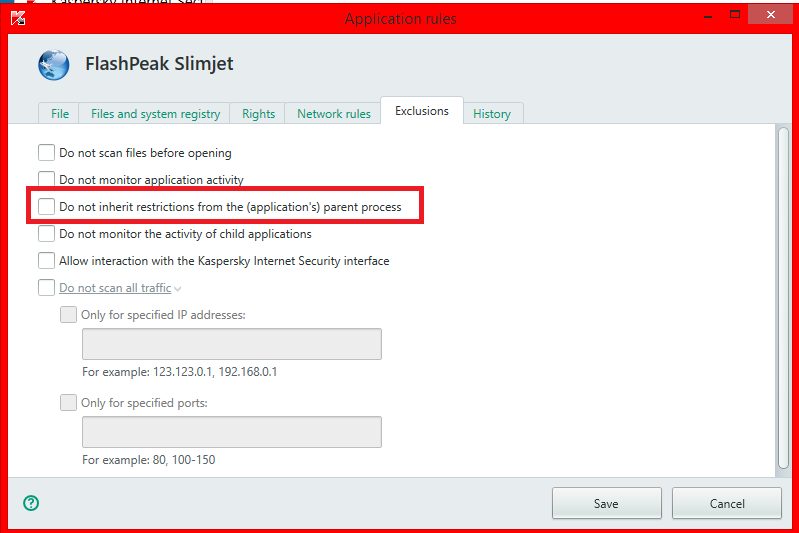Check Only for specified ports
Image resolution: width=799 pixels, height=533 pixels.
(x=68, y=403)
